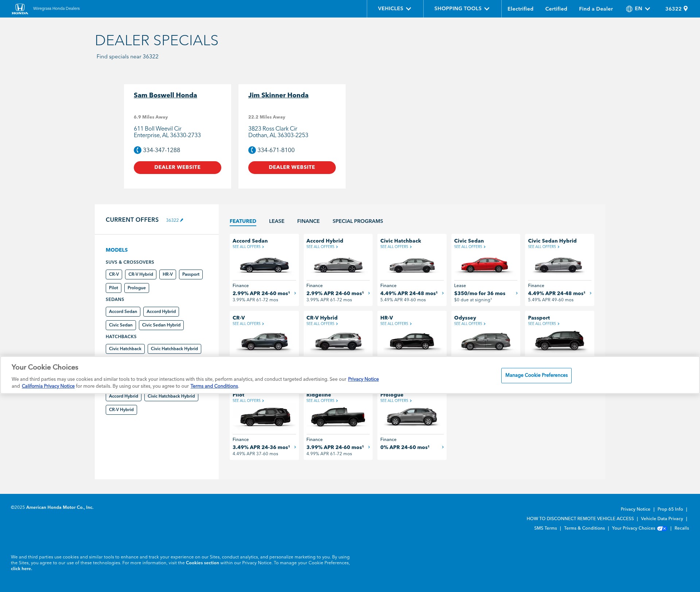
Task: Toggle the Pilot model filter
Action: (x=113, y=288)
